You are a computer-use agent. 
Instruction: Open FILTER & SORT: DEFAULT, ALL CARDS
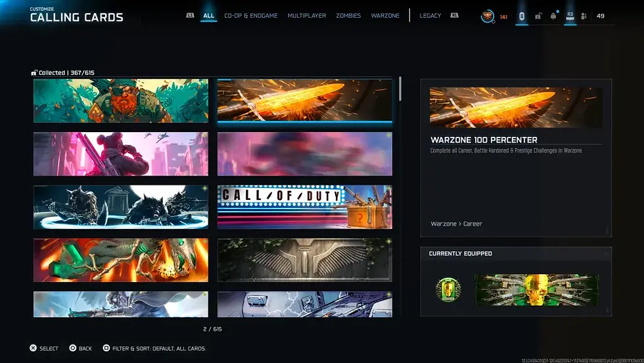coord(158,349)
